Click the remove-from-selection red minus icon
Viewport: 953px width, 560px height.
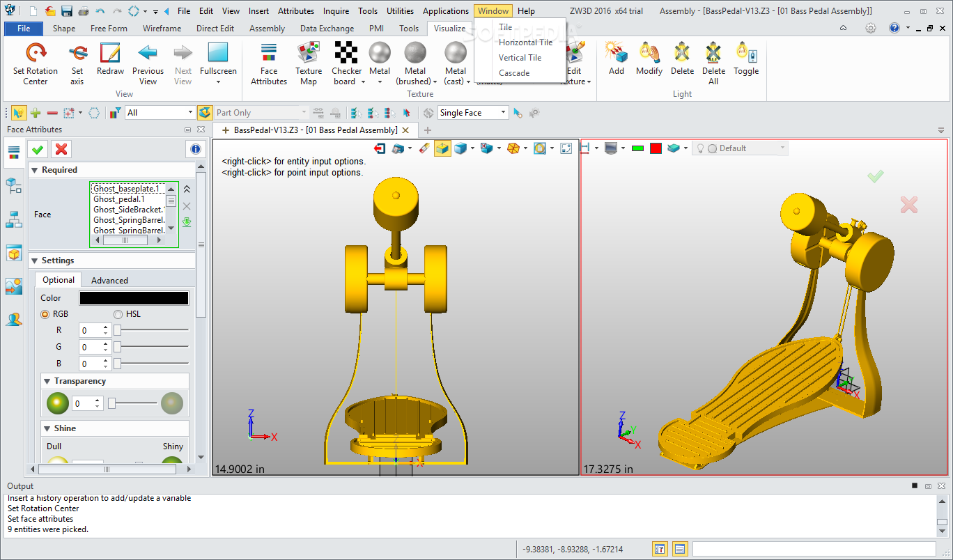click(x=52, y=113)
